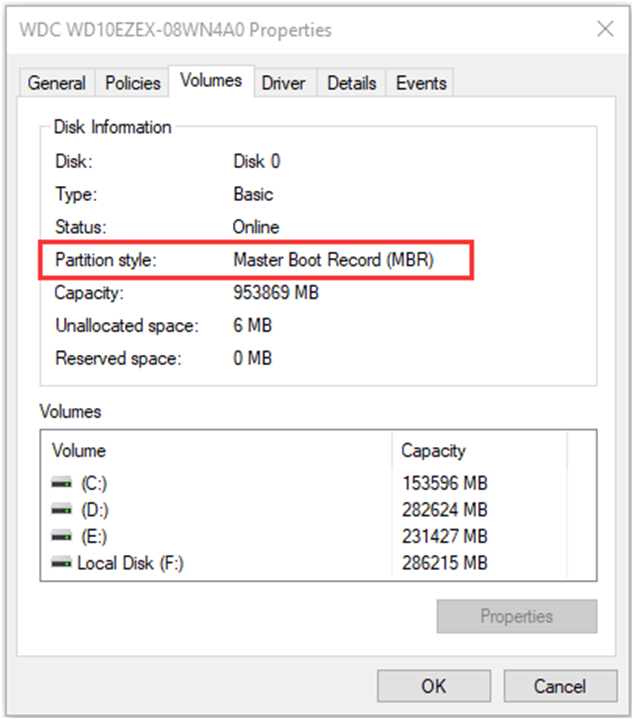The height and width of the screenshot is (720, 634).
Task: Click the 953869 MB capacity value
Action: (276, 292)
